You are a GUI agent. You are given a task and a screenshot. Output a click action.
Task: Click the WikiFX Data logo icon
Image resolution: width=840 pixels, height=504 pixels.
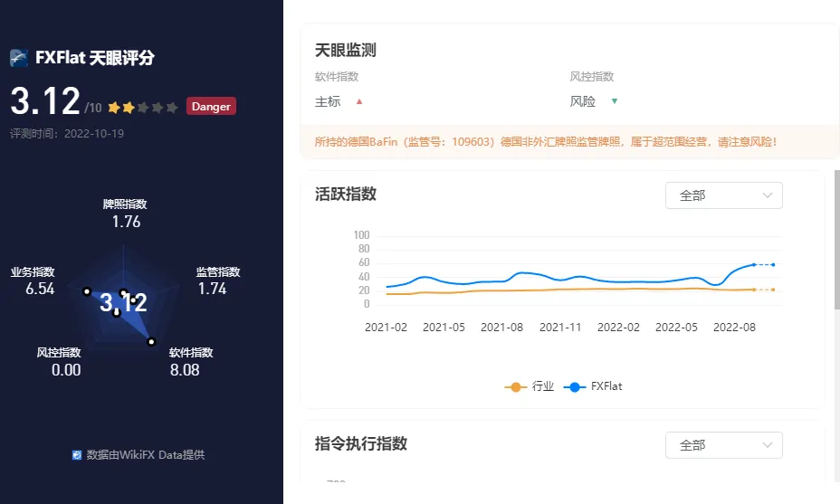coord(77,455)
